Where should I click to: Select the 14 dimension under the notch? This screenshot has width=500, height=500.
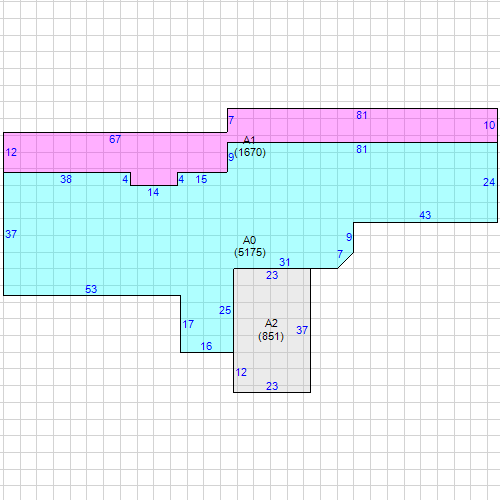click(x=153, y=192)
